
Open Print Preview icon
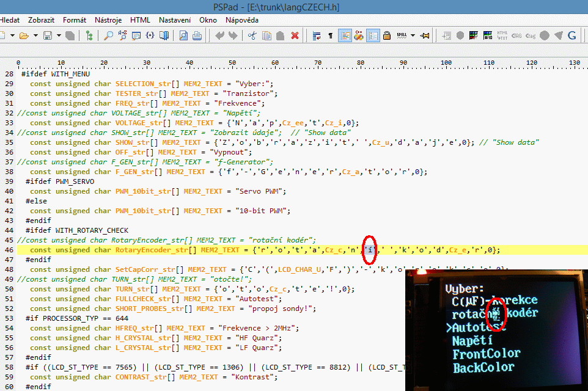click(183, 35)
